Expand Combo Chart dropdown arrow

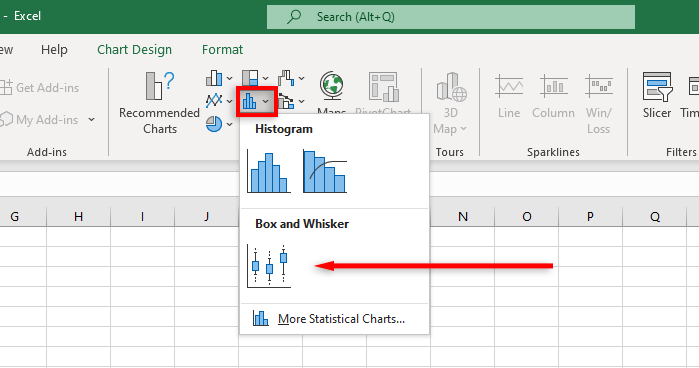click(302, 102)
